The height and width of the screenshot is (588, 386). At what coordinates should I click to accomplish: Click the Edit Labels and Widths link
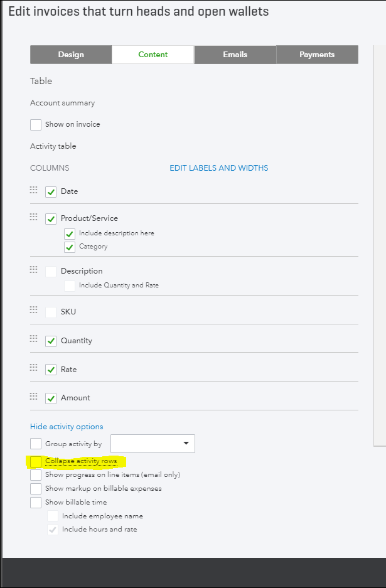click(218, 168)
